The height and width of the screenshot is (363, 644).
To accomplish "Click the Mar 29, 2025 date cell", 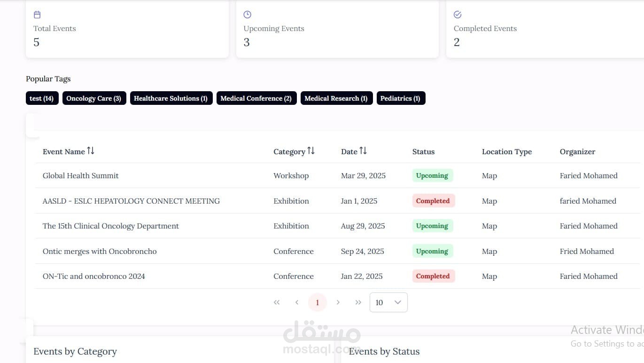I will 363,176.
